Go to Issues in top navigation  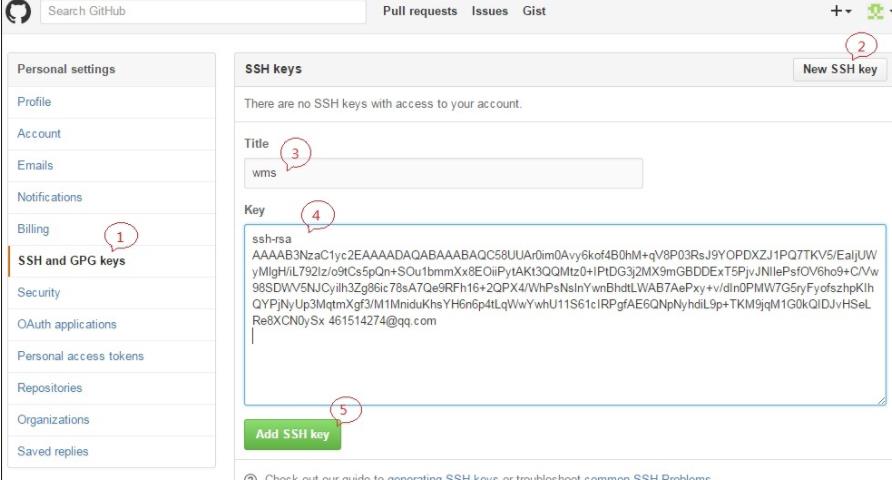[x=491, y=12]
